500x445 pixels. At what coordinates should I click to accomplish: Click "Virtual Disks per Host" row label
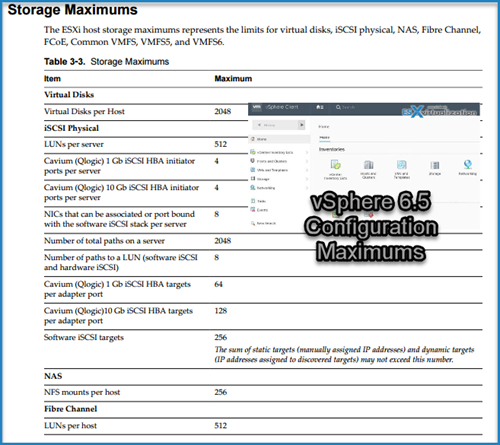[84, 111]
